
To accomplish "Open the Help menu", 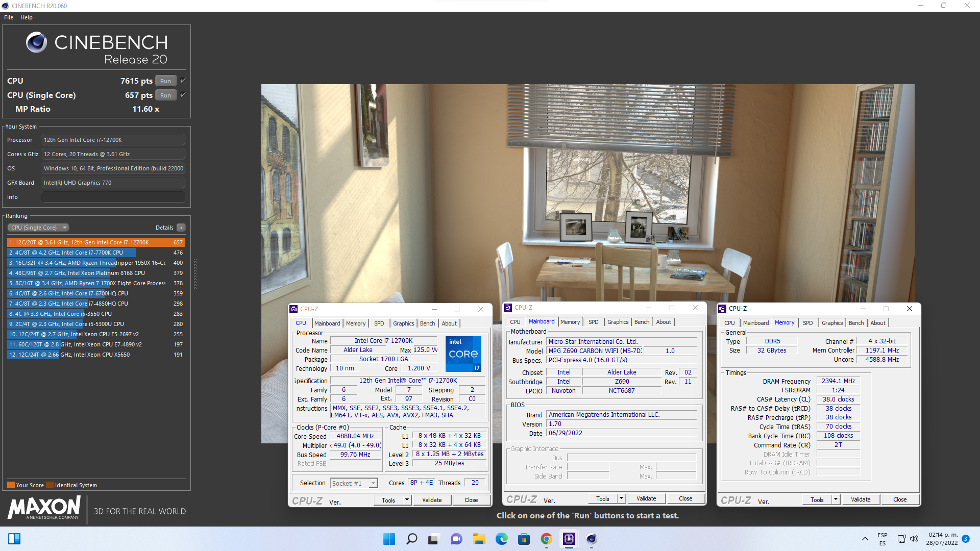I will click(x=27, y=17).
